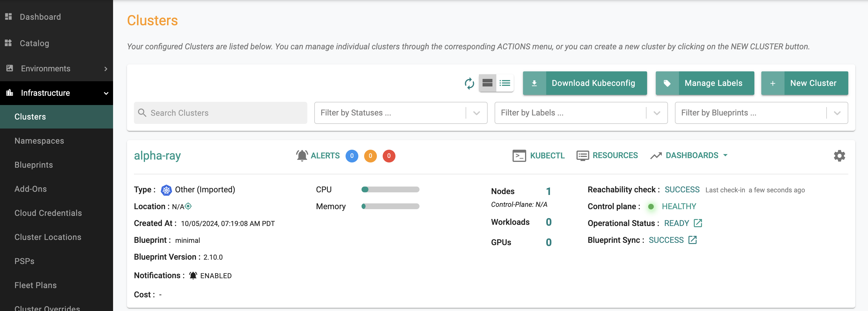The image size is (868, 311).
Task: Click the Download Kubeconfig button
Action: click(585, 83)
